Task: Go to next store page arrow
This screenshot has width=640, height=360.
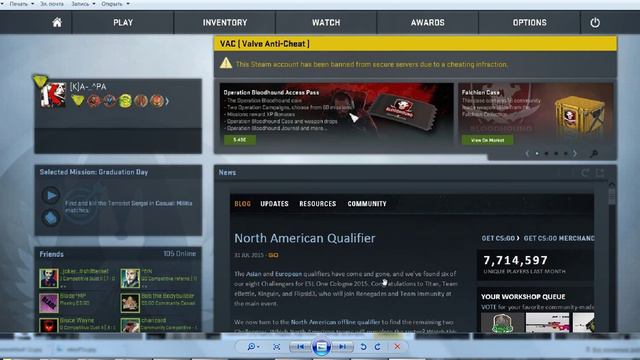Action: point(575,153)
